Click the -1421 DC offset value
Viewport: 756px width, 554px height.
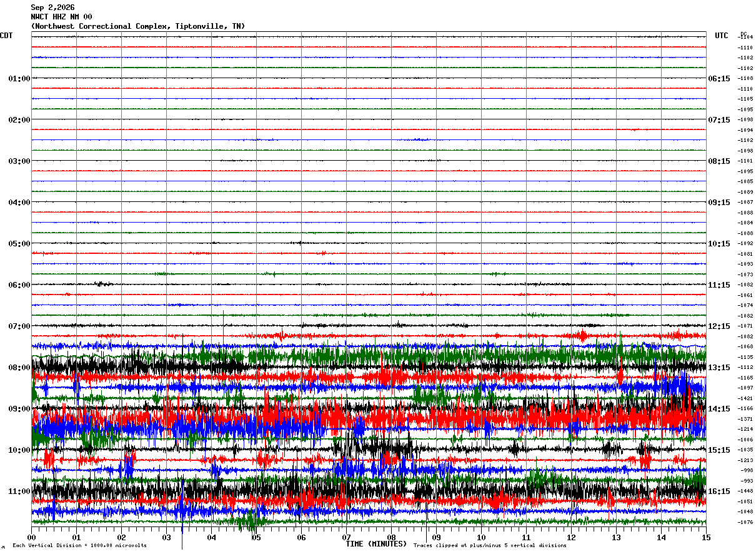pyautogui.click(x=746, y=398)
